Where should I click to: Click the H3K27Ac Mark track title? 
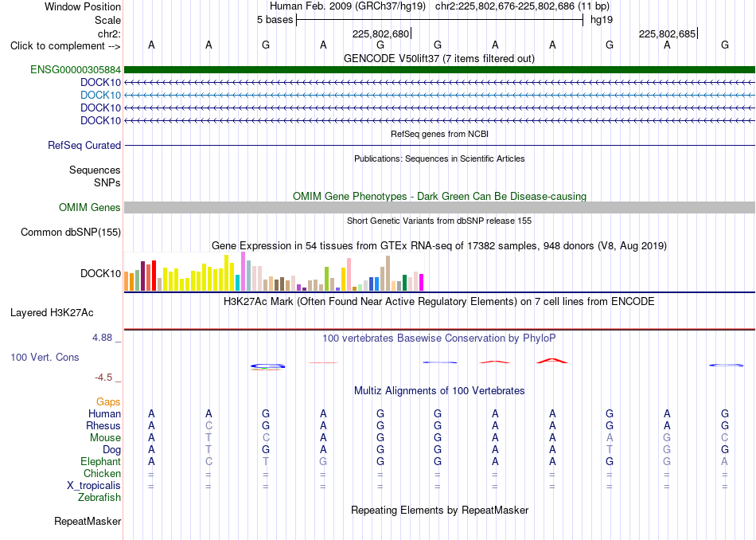point(439,302)
